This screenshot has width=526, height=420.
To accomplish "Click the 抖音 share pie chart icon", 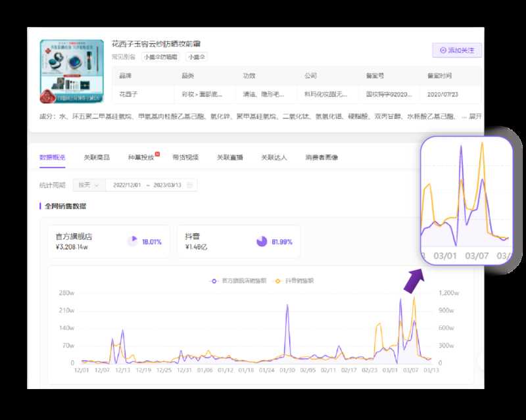I will pyautogui.click(x=262, y=242).
